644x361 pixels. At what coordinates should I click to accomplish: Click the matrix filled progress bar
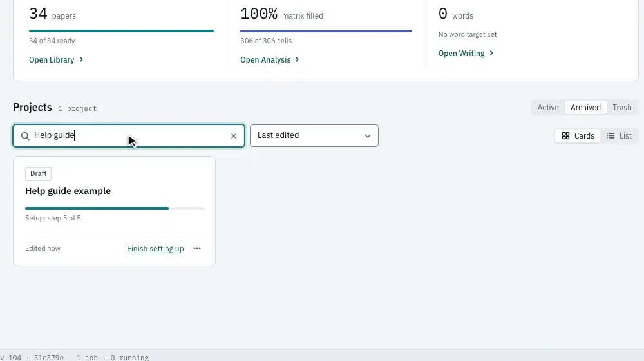326,31
